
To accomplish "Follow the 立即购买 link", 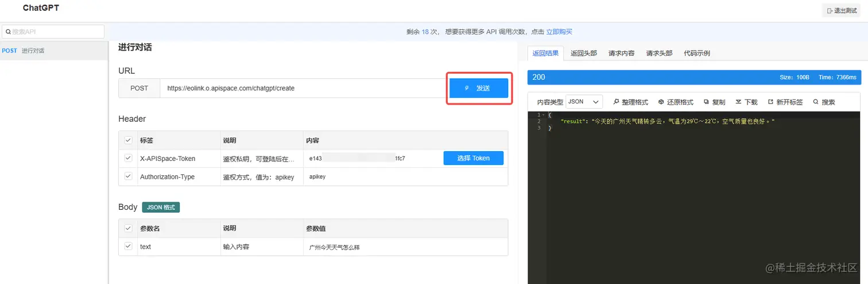I will click(x=559, y=32).
